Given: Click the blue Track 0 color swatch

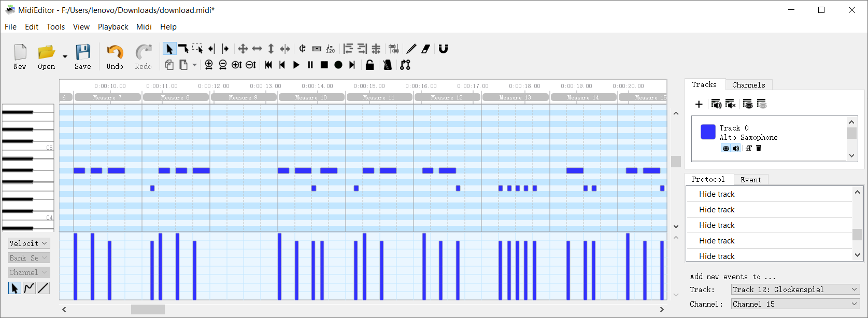Looking at the screenshot, I should coord(708,132).
